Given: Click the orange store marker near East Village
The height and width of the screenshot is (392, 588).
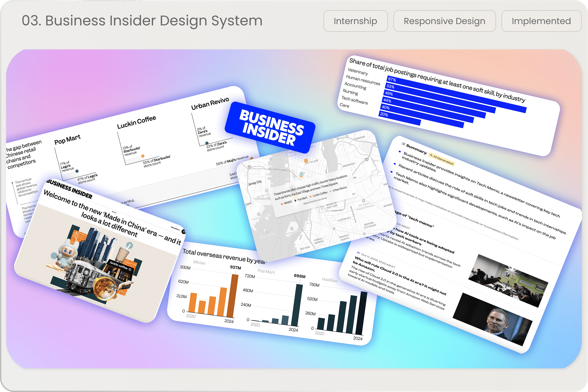Looking at the screenshot, I should [306, 161].
